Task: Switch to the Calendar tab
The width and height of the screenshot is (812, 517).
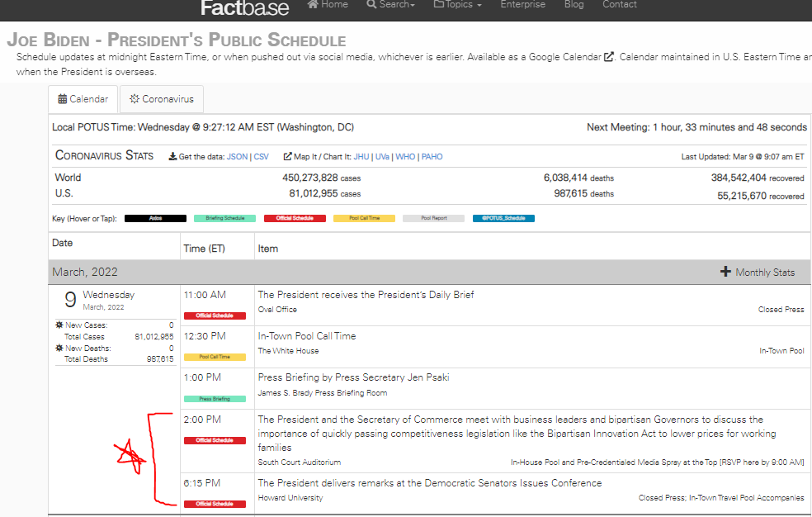Action: 83,99
